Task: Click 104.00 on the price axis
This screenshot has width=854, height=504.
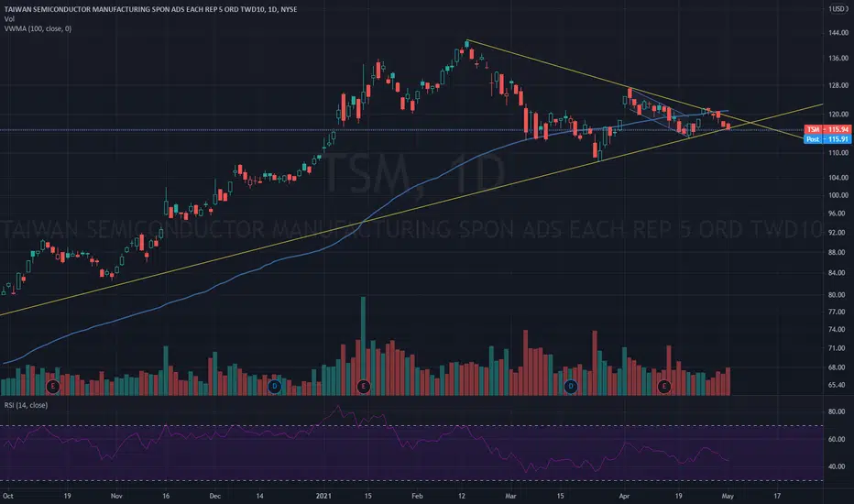Action: (x=838, y=178)
